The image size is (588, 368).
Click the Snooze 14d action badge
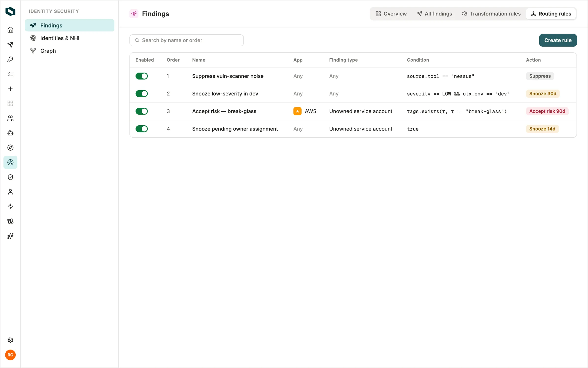point(542,129)
